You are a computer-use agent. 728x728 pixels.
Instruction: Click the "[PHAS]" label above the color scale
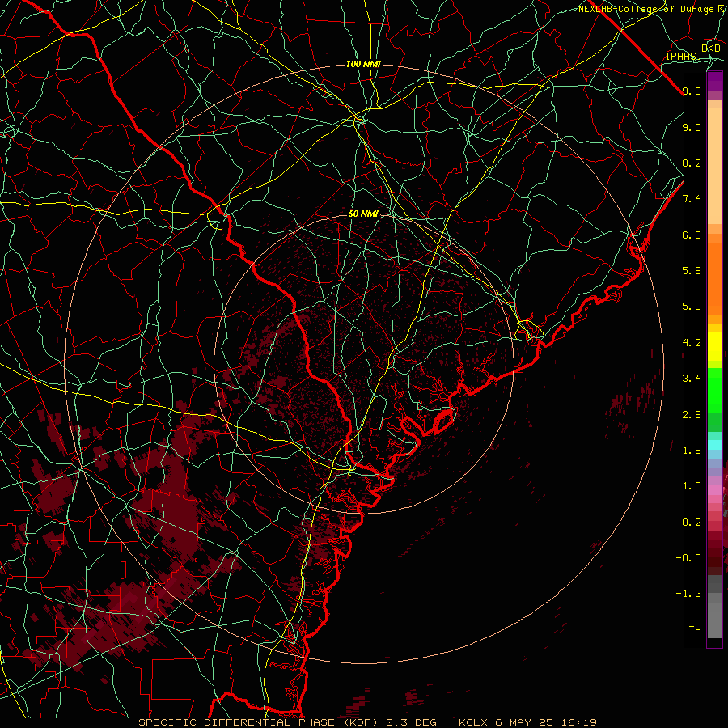coord(684,56)
